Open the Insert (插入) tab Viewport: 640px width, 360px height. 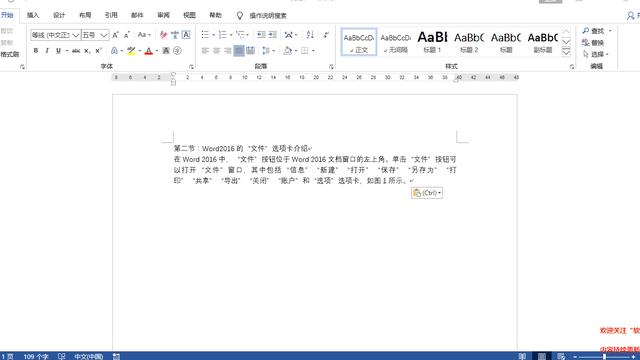coord(33,16)
